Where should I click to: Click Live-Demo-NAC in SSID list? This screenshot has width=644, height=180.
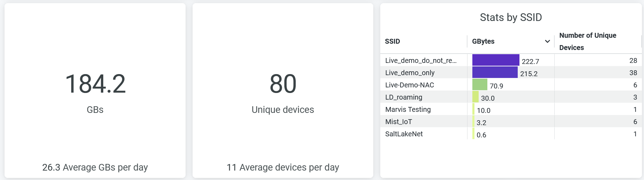click(x=410, y=85)
